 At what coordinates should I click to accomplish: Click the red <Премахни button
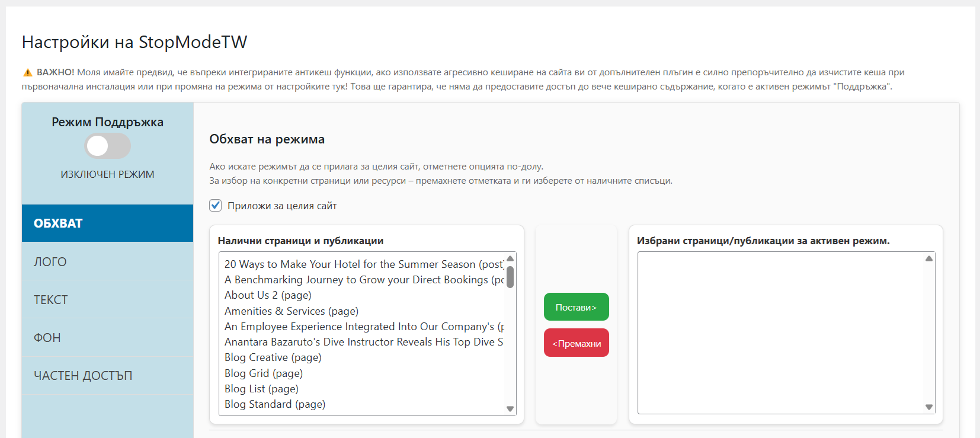pyautogui.click(x=577, y=343)
